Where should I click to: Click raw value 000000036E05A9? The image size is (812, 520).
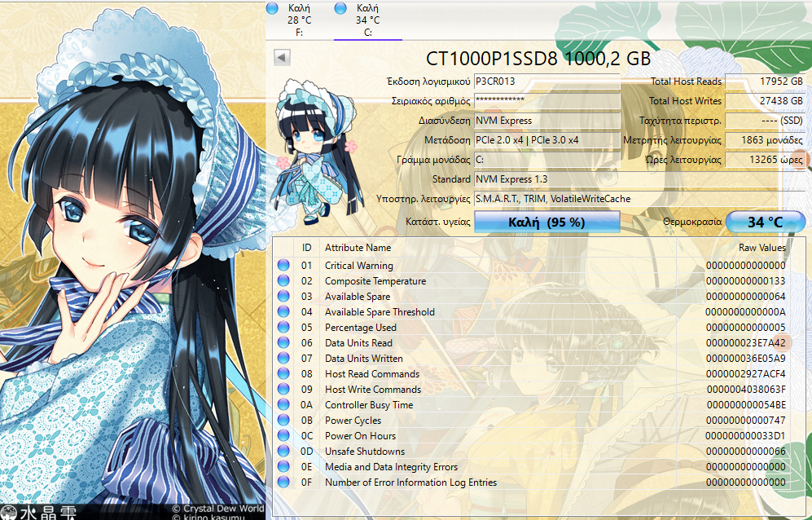746,359
